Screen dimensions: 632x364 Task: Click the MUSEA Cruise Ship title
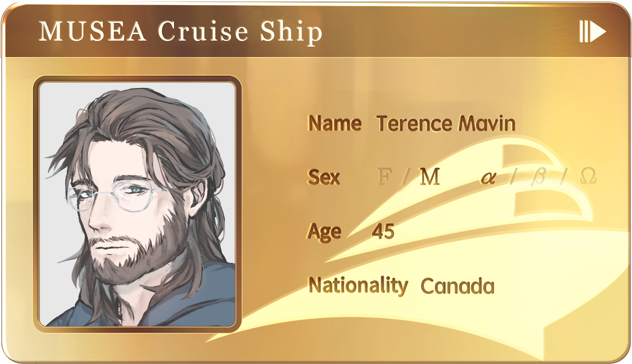(180, 32)
